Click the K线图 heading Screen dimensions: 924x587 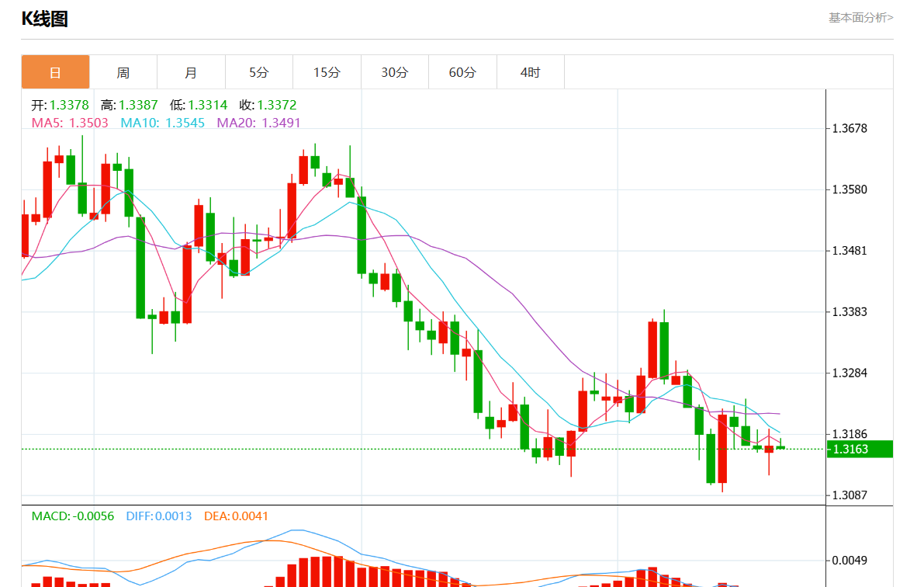coord(45,19)
